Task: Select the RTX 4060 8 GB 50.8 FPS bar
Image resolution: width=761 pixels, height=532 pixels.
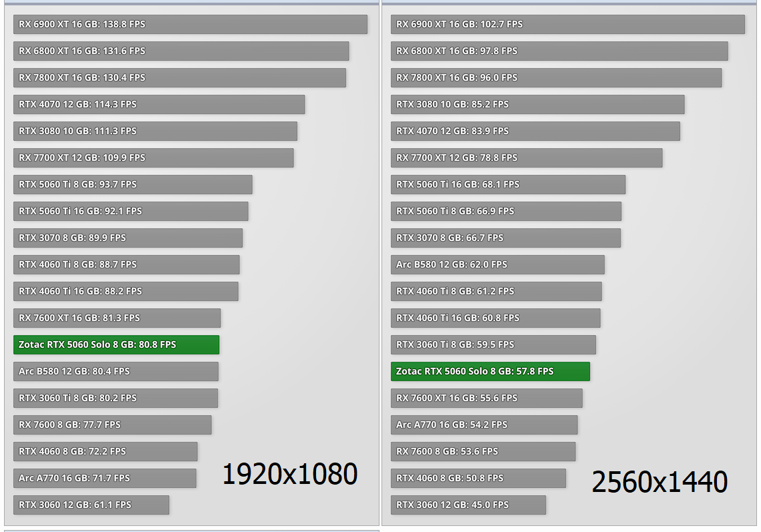Action: 478,478
